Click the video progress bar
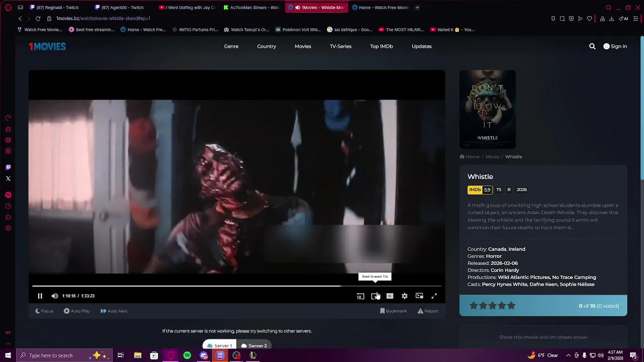This screenshot has width=644, height=362. tap(236, 286)
